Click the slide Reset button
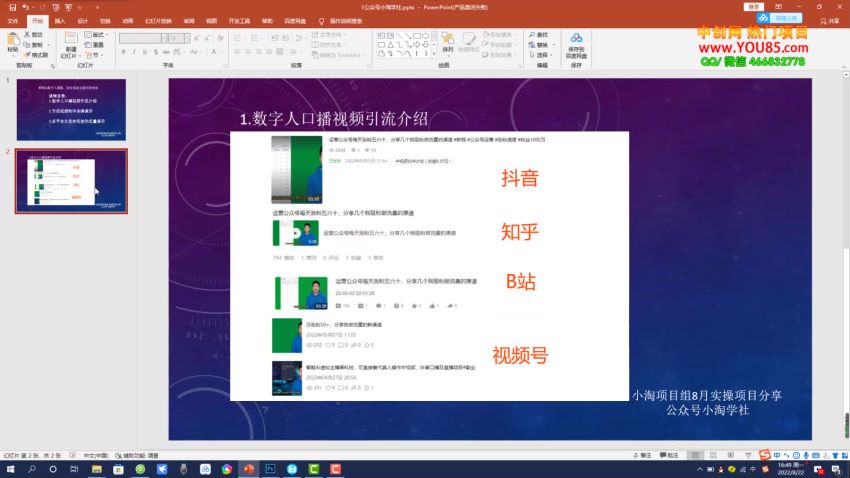 click(x=94, y=45)
